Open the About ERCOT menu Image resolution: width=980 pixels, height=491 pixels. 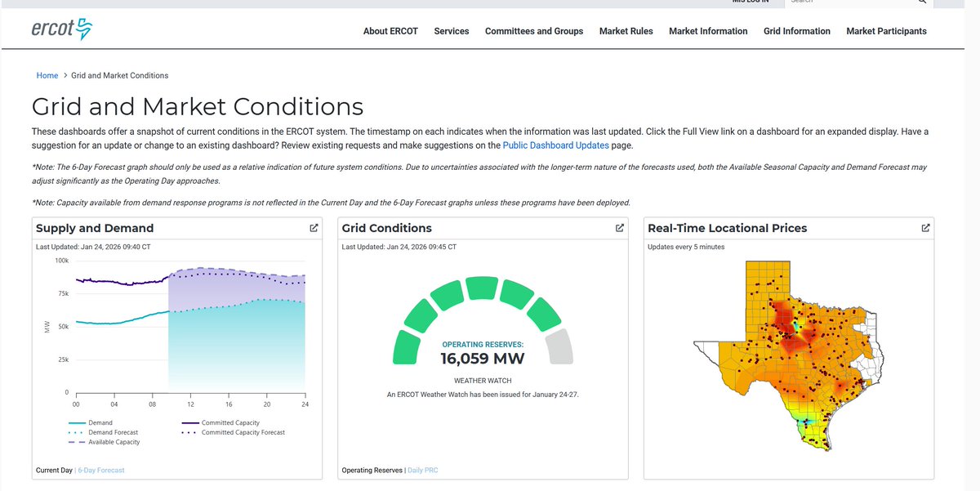pyautogui.click(x=390, y=31)
